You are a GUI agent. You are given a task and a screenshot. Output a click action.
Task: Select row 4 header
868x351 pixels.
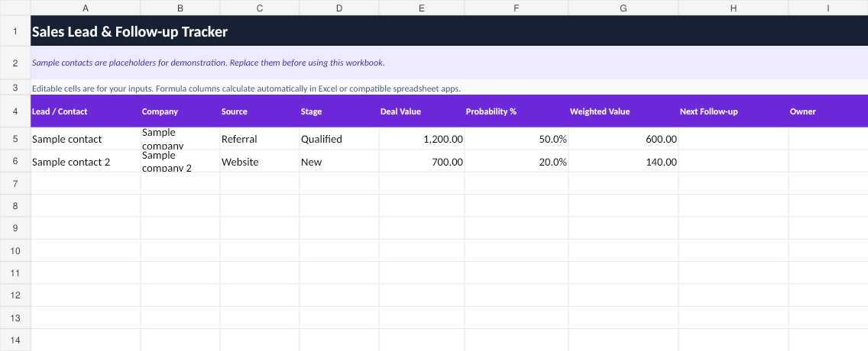point(15,111)
